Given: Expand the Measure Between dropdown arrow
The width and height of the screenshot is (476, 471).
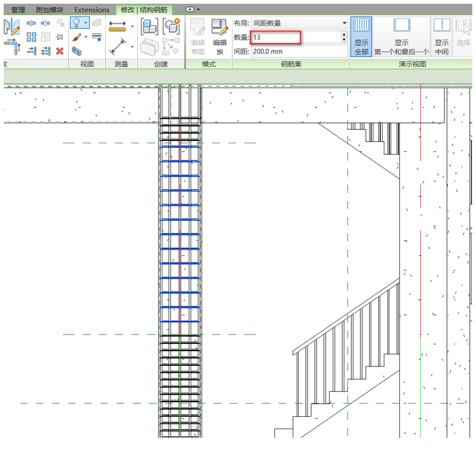Looking at the screenshot, I should [132, 47].
